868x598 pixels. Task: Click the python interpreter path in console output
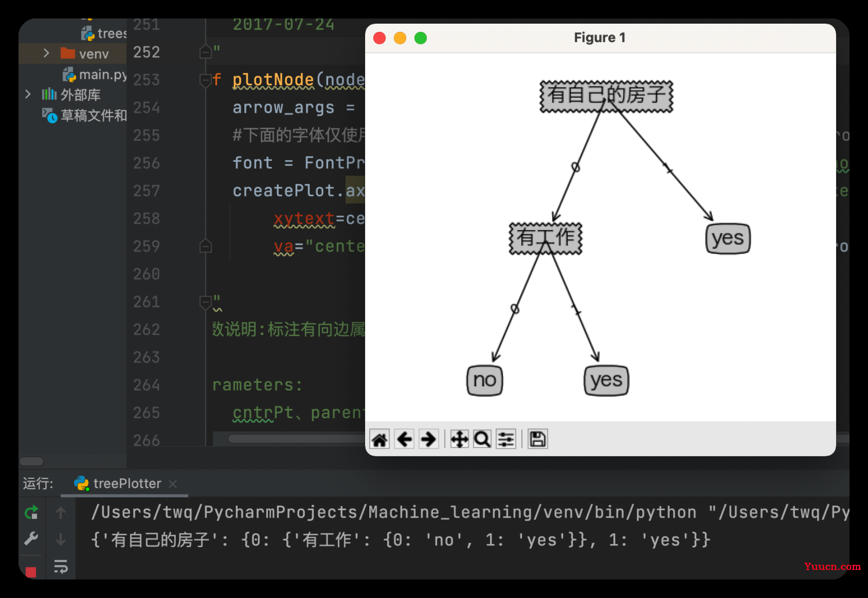tap(393, 512)
